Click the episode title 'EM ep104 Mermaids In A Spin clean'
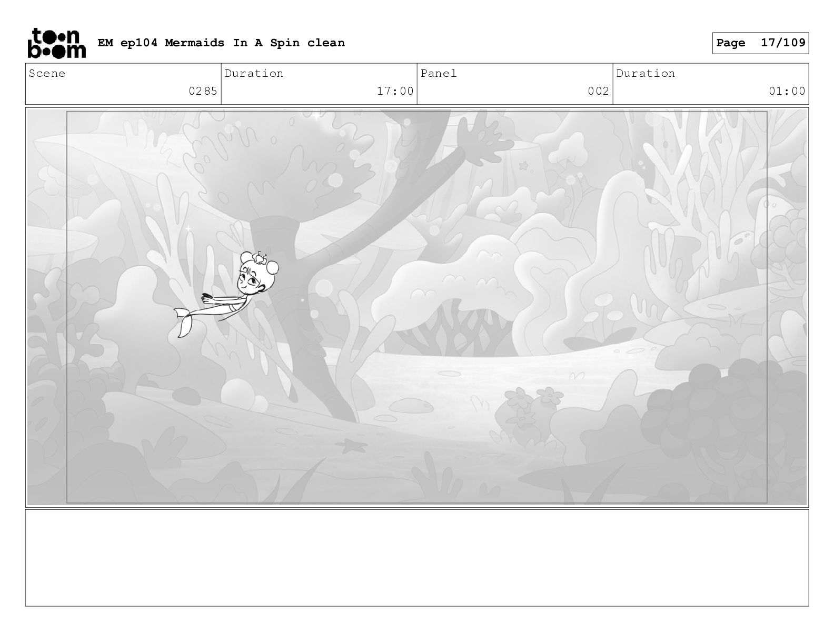Screen dimensions: 834x644 [x=221, y=43]
